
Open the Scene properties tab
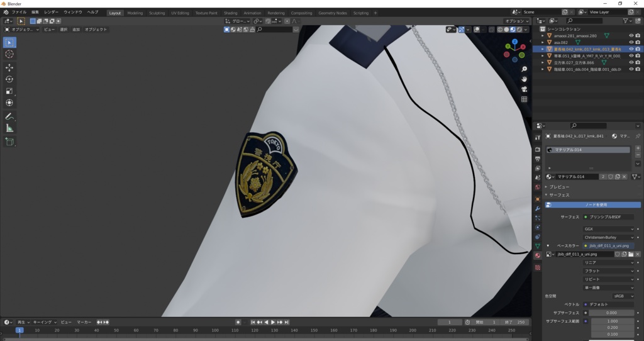click(538, 177)
